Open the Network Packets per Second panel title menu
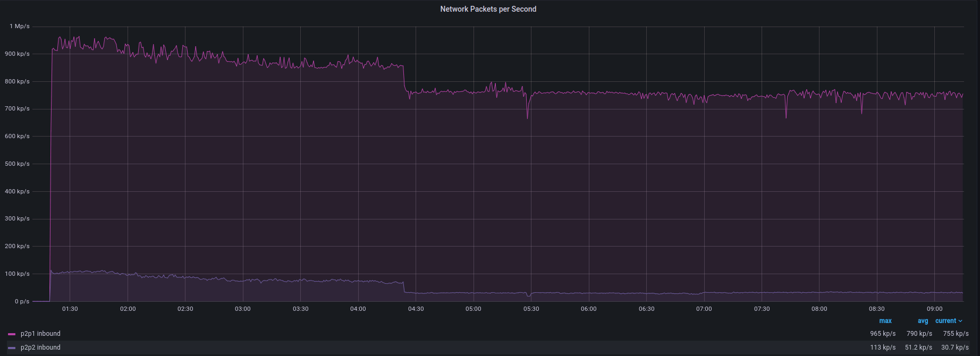The width and height of the screenshot is (980, 356). point(488,9)
